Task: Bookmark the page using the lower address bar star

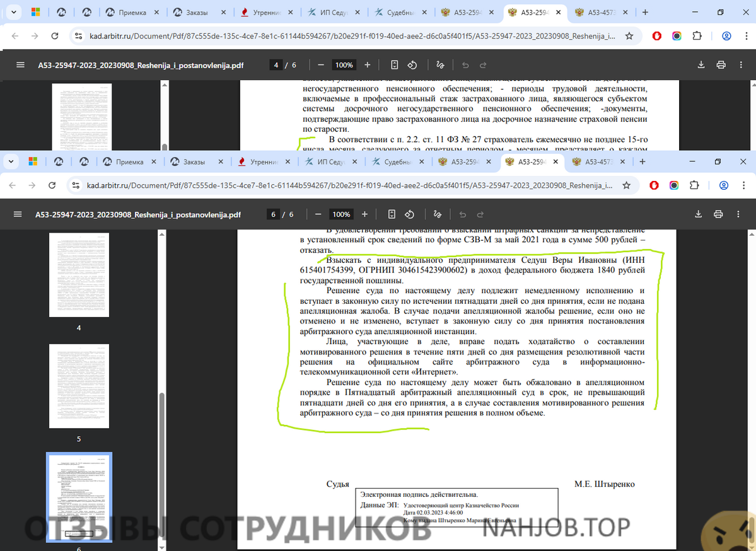Action: pyautogui.click(x=626, y=185)
